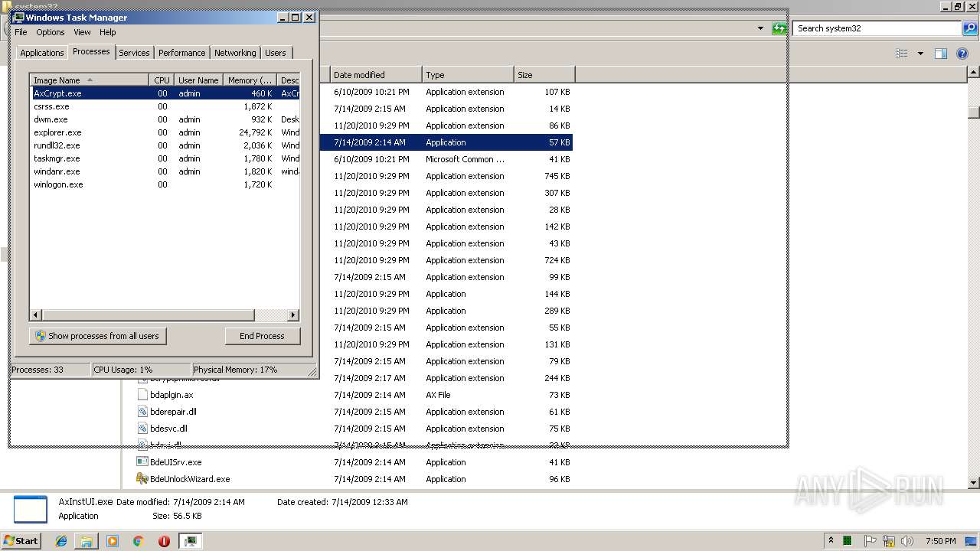Image resolution: width=980 pixels, height=551 pixels.
Task: Launch Windows Media Player from taskbar
Action: coord(113,541)
